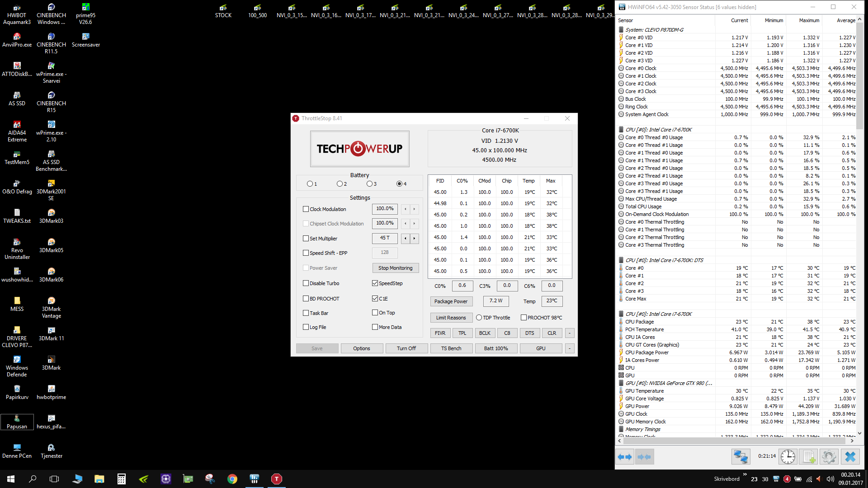868x488 pixels.
Task: Open AIDA64 Extreme desktop shortcut
Action: [17, 131]
